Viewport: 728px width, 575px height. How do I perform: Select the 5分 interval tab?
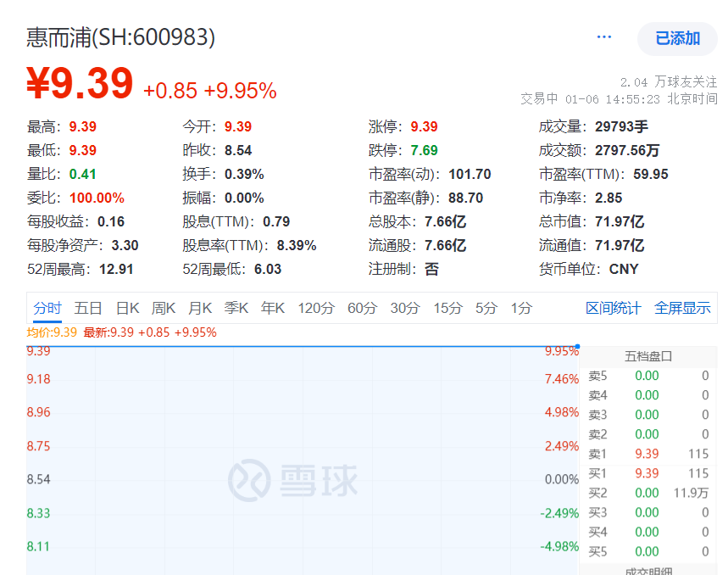pyautogui.click(x=486, y=308)
